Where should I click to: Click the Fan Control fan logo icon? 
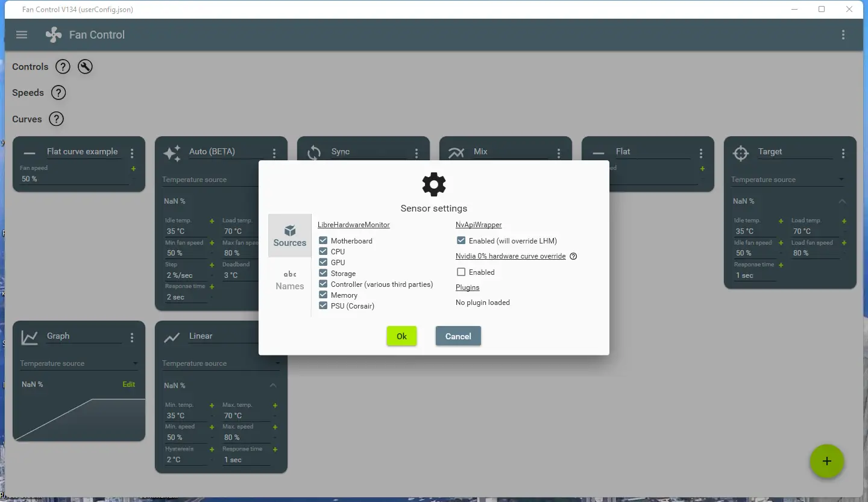[54, 35]
